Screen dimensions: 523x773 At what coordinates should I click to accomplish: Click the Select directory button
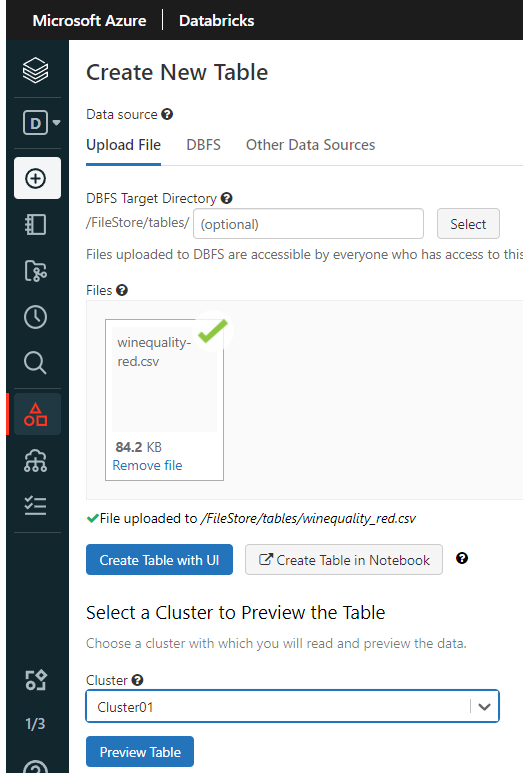468,224
